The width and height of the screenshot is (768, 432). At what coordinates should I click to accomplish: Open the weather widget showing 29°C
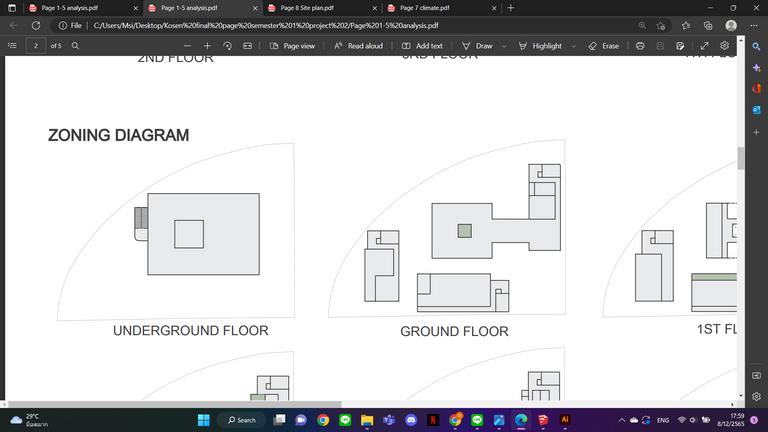tap(30, 420)
